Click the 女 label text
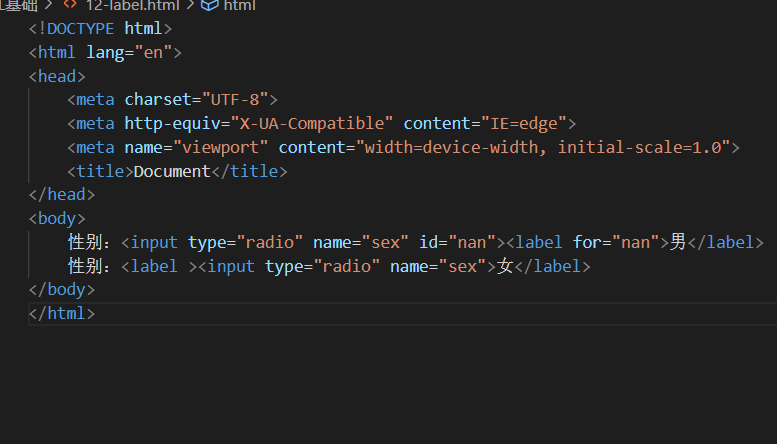Image resolution: width=777 pixels, height=444 pixels. (x=505, y=267)
